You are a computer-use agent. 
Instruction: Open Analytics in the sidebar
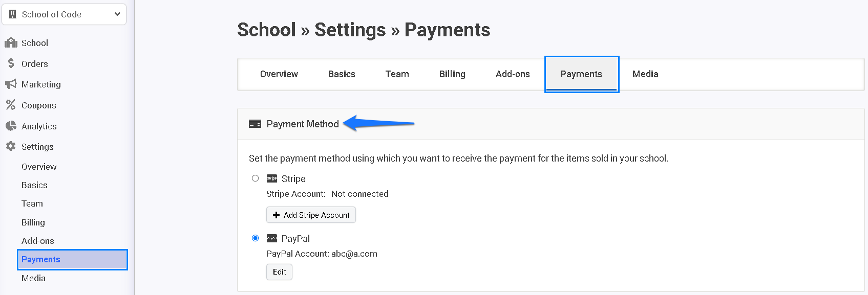[39, 126]
